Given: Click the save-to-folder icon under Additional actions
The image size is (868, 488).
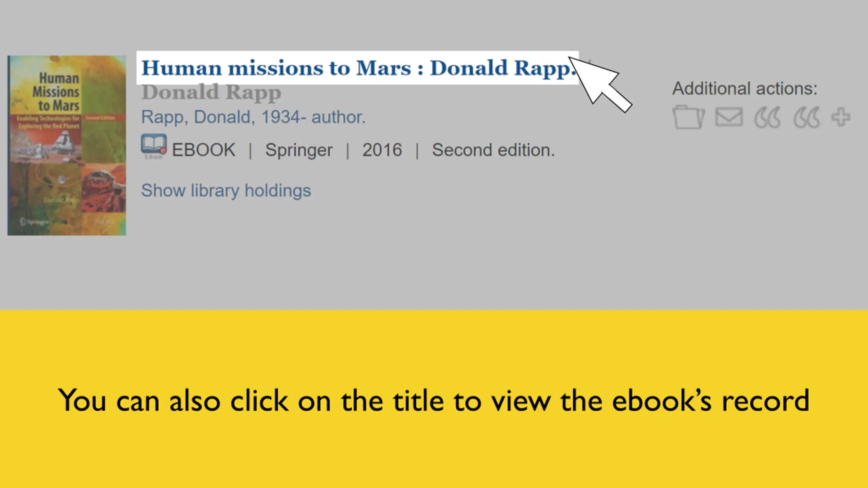Looking at the screenshot, I should tap(689, 117).
